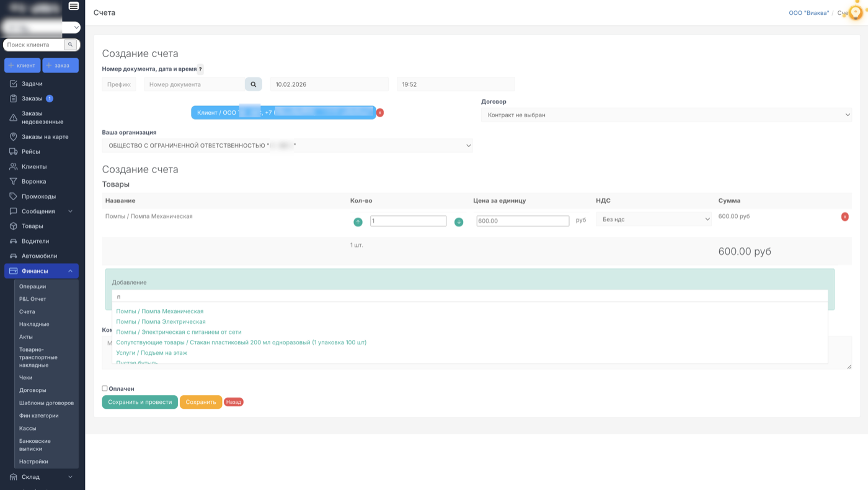Open the Ваша организация dropdown
The image size is (868, 490).
(x=287, y=146)
